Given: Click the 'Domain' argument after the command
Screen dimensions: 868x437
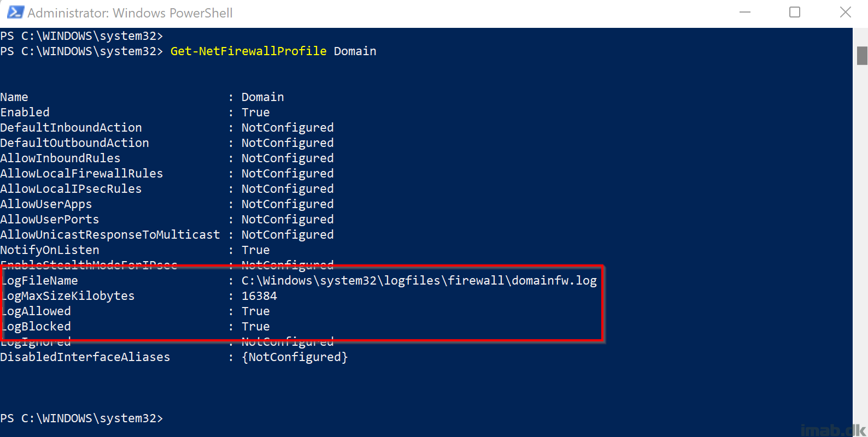Looking at the screenshot, I should click(x=355, y=51).
